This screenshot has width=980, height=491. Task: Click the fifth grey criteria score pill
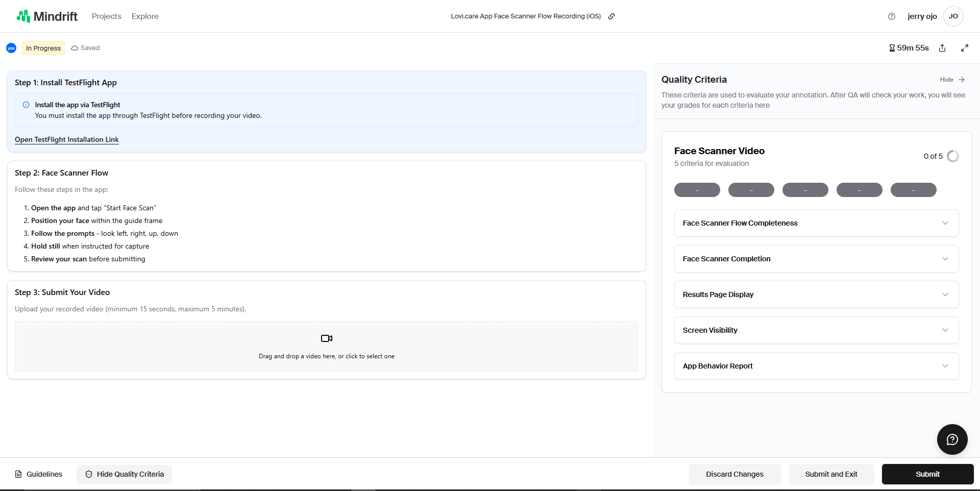tap(914, 190)
